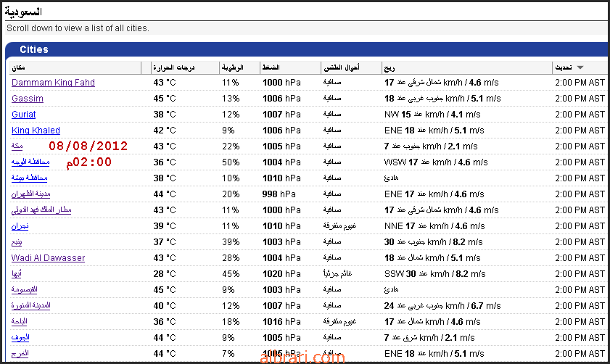
Task: Select the 'NW 15 km/h / 4.1 m/s' wind
Action: pos(432,115)
